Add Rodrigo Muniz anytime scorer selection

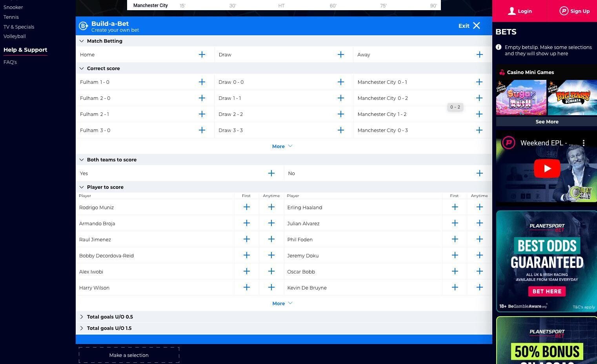[x=271, y=207]
